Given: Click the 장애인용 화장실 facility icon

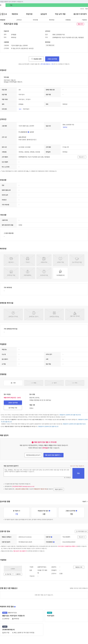Looking at the screenshot, I should (54, 314).
